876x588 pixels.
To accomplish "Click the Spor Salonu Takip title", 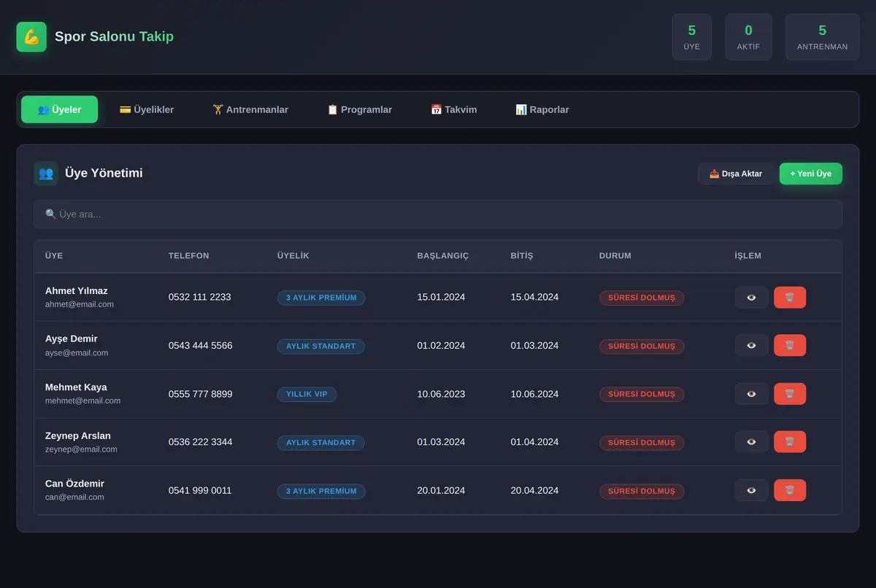I will point(115,36).
